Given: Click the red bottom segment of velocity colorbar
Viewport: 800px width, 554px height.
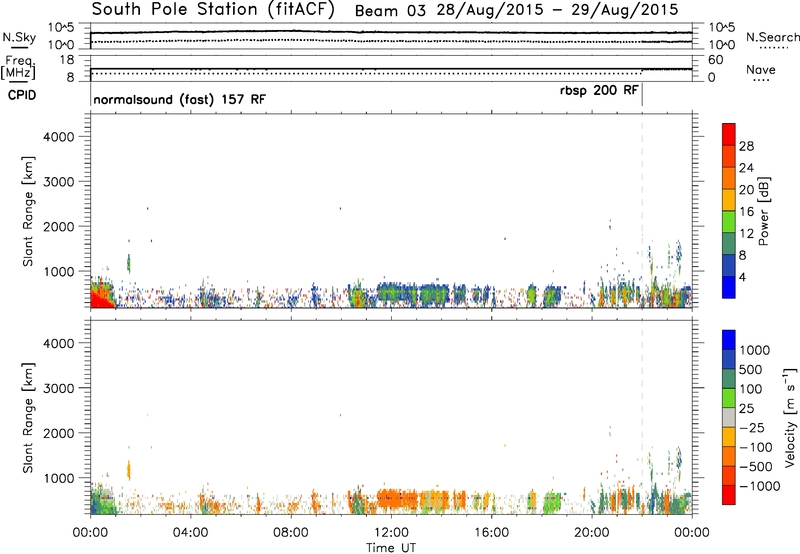Looking at the screenshot, I should pyautogui.click(x=729, y=495).
